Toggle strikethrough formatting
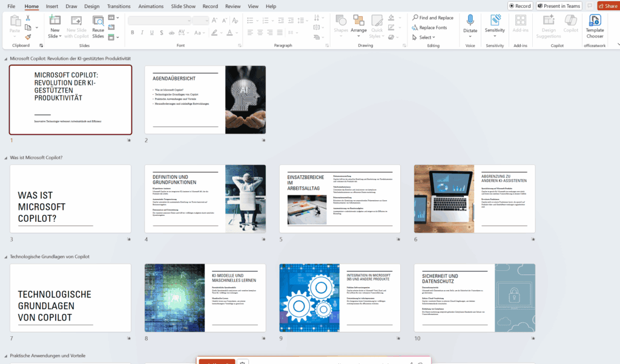The width and height of the screenshot is (620, 364). point(171,33)
